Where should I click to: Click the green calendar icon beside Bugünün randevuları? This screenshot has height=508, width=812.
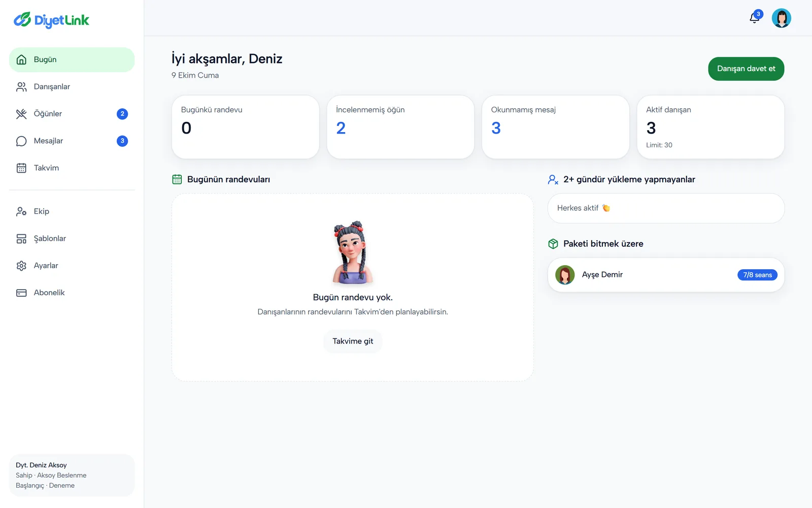tap(177, 179)
